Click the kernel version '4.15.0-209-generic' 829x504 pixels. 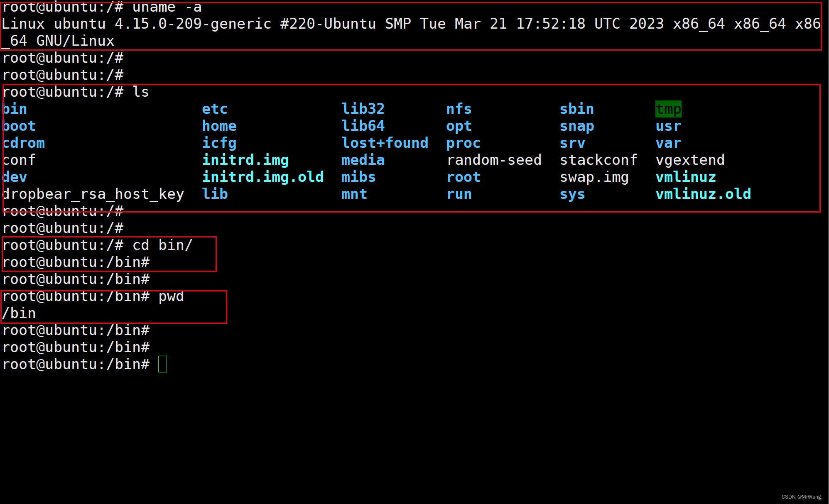[x=193, y=24]
